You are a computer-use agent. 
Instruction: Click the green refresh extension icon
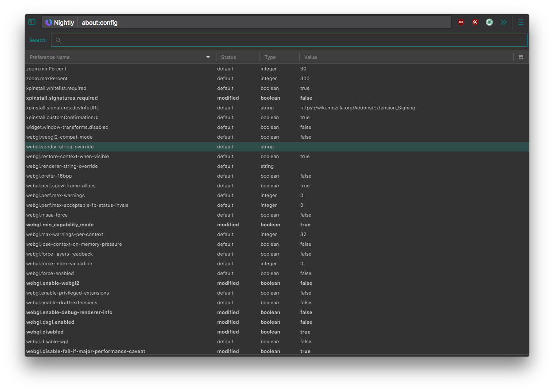[489, 22]
